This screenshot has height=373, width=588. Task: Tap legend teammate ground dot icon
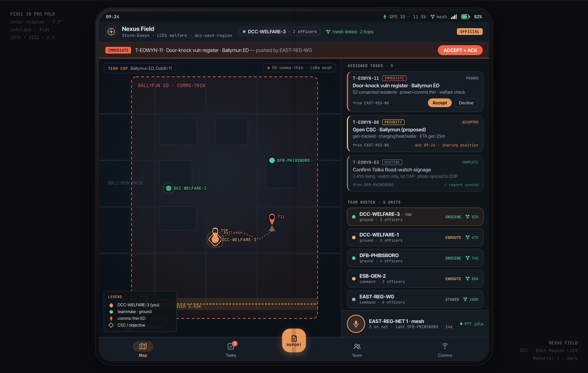click(x=111, y=312)
